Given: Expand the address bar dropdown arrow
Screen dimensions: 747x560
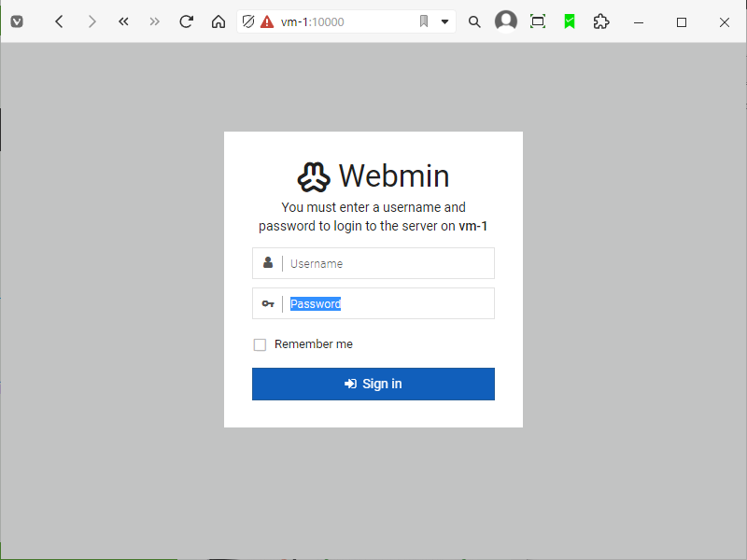Looking at the screenshot, I should coord(445,21).
